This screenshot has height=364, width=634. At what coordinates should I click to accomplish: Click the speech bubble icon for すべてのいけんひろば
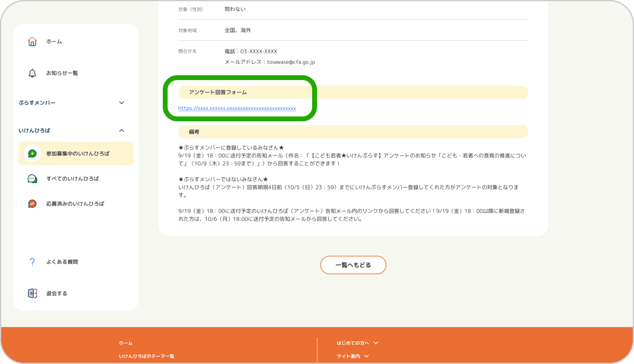[x=32, y=178]
